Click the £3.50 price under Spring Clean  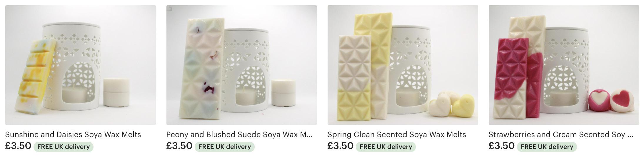341,146
